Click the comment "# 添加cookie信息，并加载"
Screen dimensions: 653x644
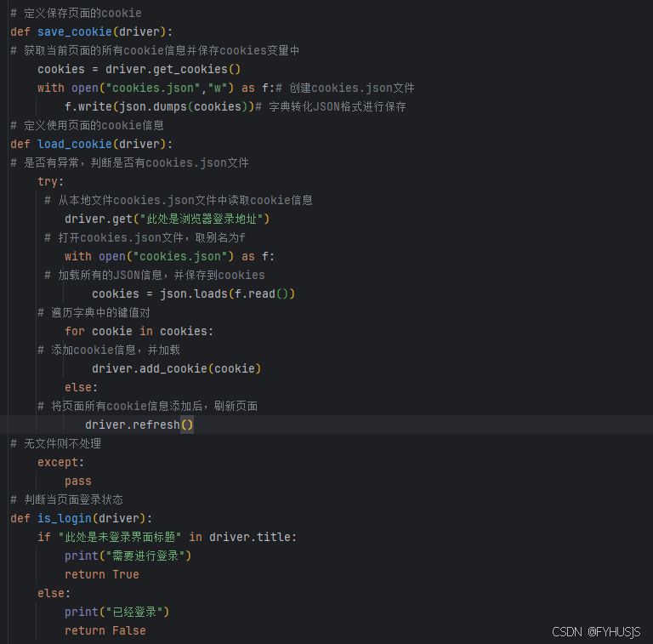pyautogui.click(x=109, y=350)
